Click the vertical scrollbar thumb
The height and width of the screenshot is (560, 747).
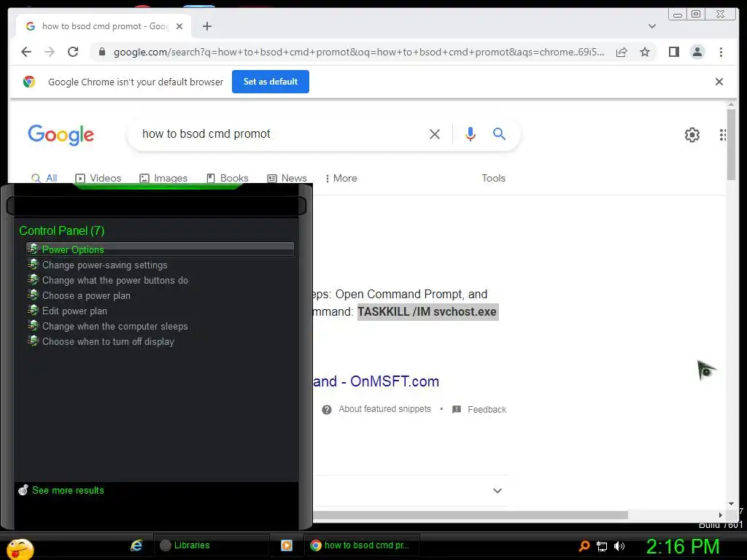pos(731,145)
